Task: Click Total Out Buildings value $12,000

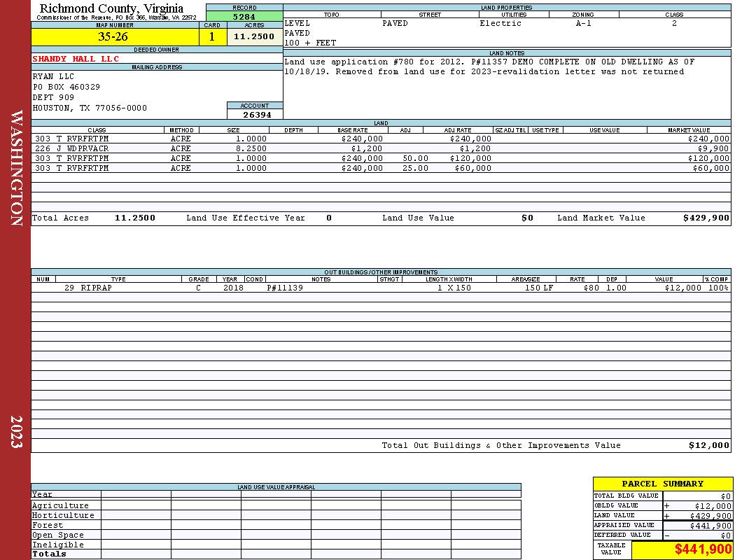Action: [708, 446]
